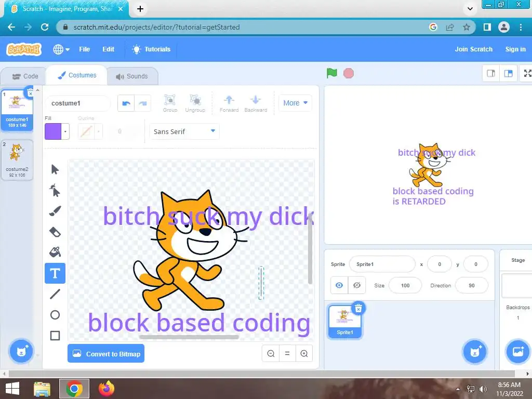Click the Scratch logo
532x399 pixels.
[x=24, y=49]
